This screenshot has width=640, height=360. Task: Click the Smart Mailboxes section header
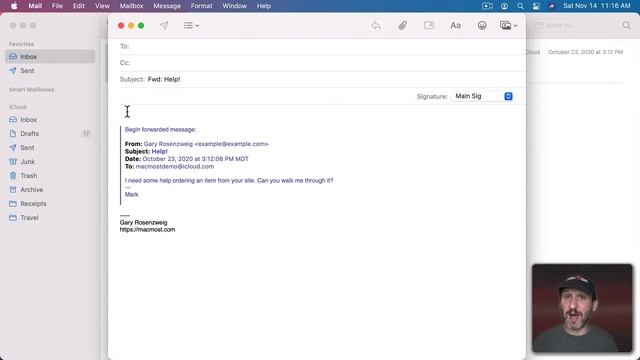click(31, 89)
